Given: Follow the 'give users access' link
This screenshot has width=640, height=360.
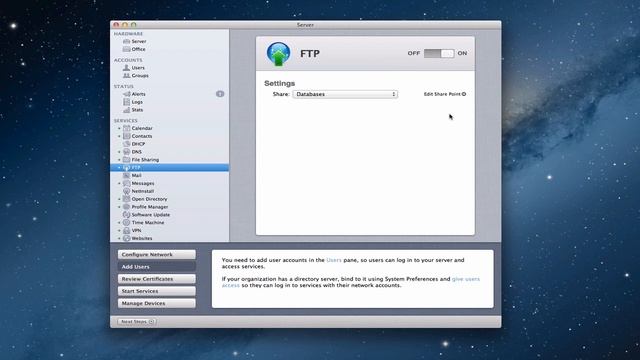Looking at the screenshot, I should coord(466,279).
